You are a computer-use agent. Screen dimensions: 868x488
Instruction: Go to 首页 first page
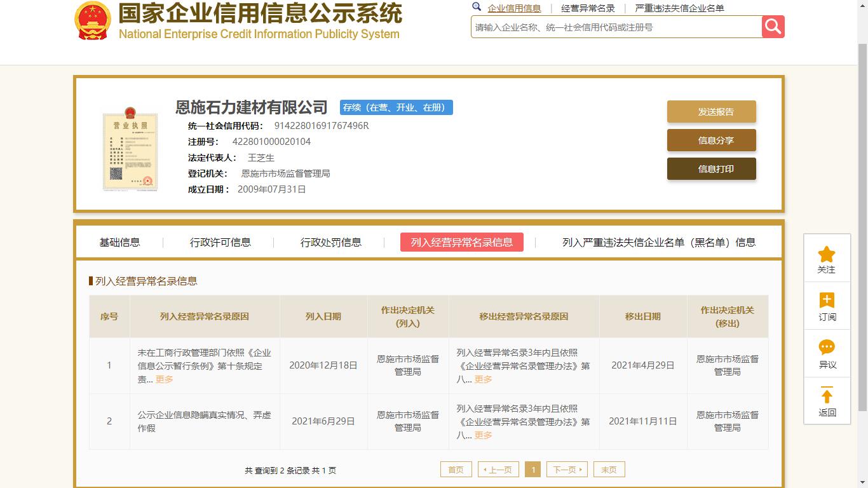pos(456,470)
